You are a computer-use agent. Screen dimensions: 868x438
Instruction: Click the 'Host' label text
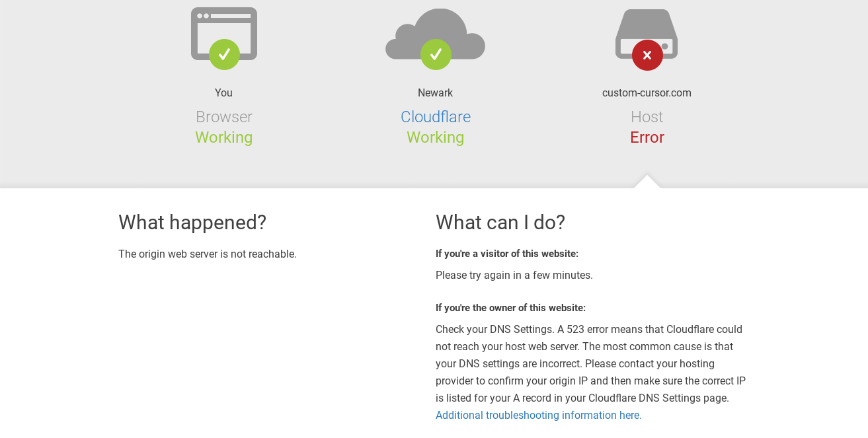click(x=647, y=117)
